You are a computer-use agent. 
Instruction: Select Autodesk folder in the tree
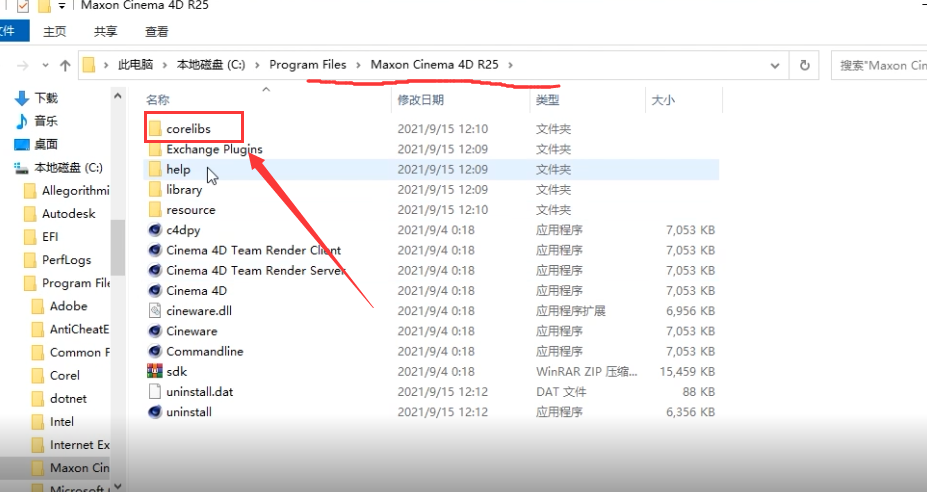click(60, 213)
